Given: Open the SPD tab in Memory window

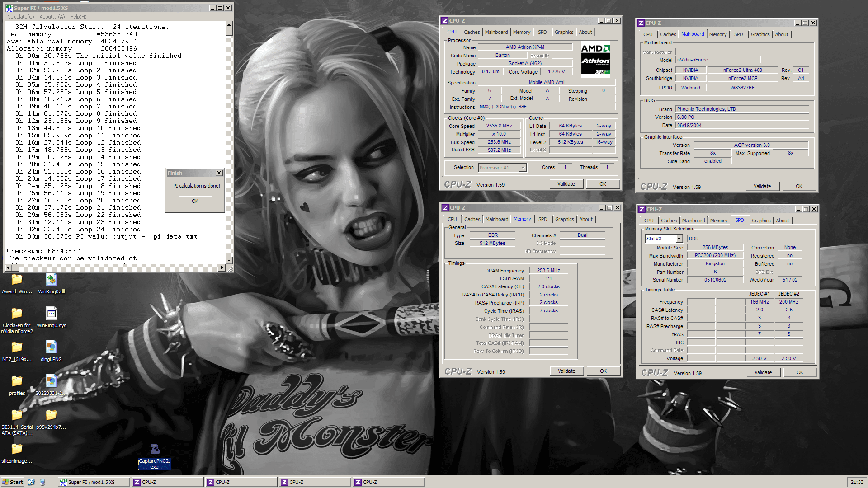Looking at the screenshot, I should 542,219.
